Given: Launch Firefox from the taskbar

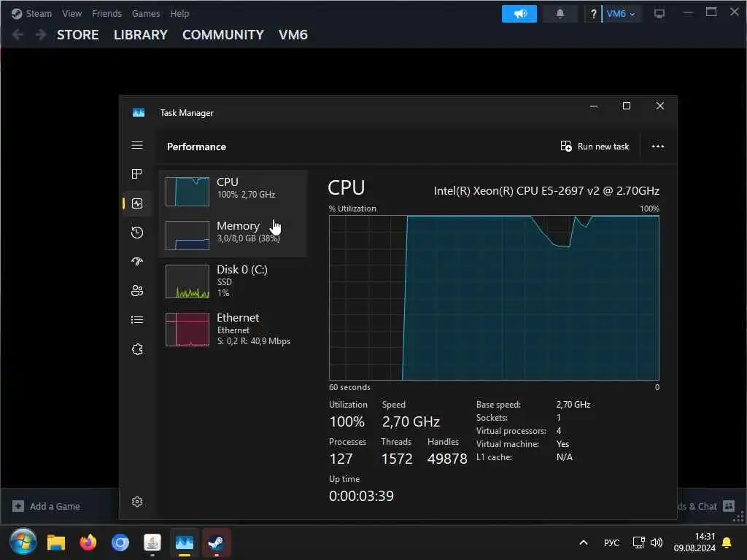Looking at the screenshot, I should pyautogui.click(x=88, y=542).
